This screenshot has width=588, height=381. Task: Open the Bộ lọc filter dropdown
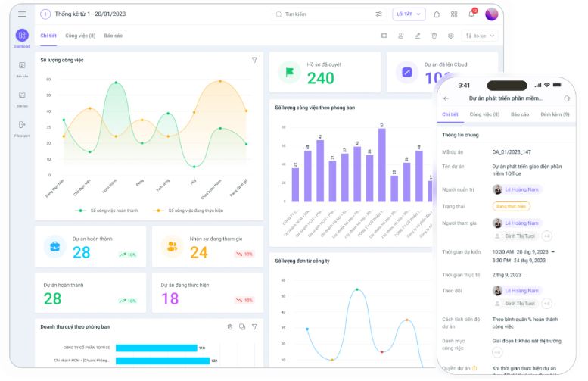pos(480,36)
